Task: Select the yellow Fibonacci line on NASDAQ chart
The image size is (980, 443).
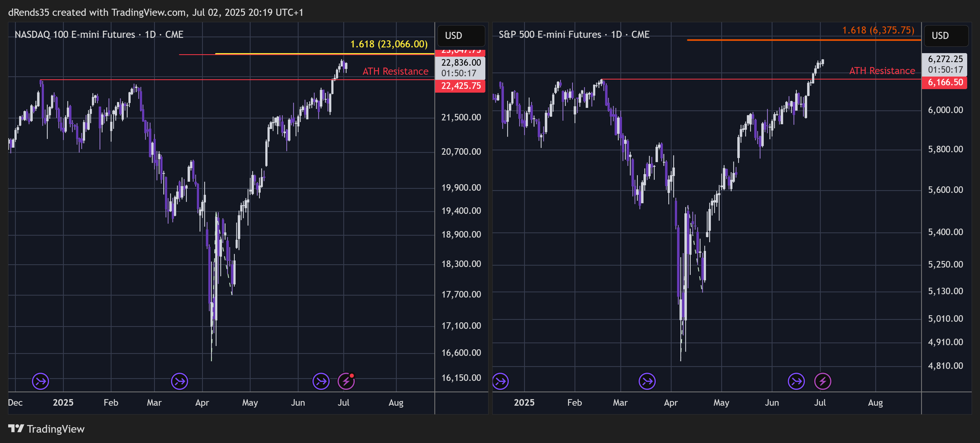Action: tap(324, 54)
